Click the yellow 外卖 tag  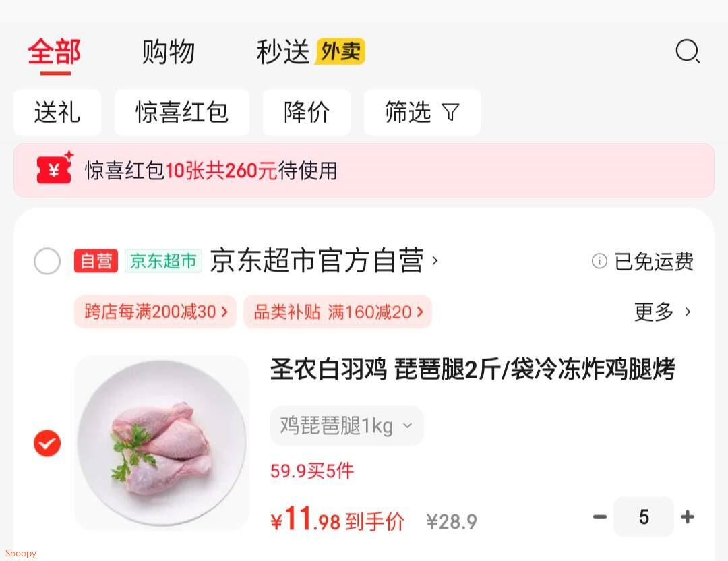point(340,51)
